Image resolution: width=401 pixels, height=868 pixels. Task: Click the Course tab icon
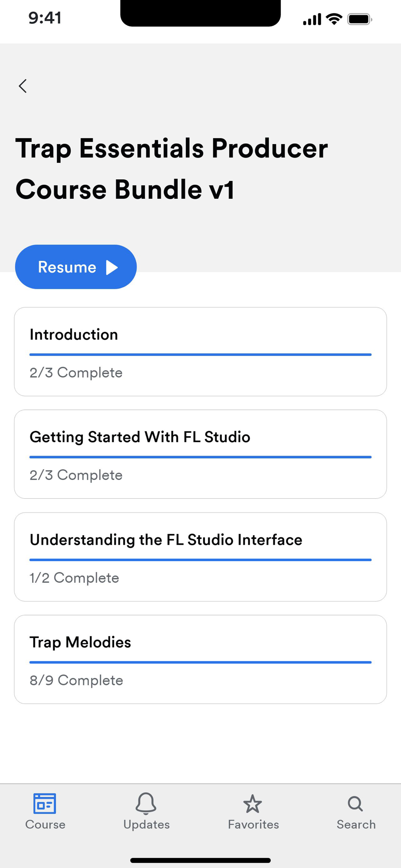tap(45, 803)
